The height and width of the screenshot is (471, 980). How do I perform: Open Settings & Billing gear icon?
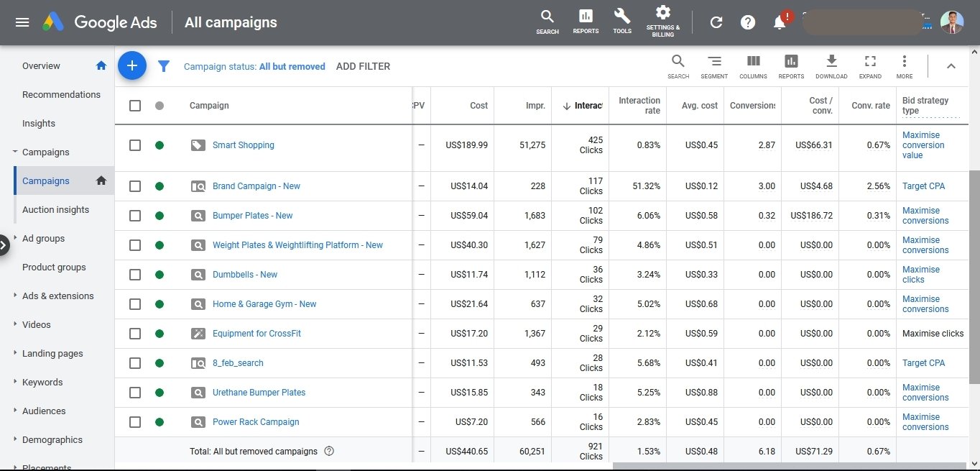point(662,20)
